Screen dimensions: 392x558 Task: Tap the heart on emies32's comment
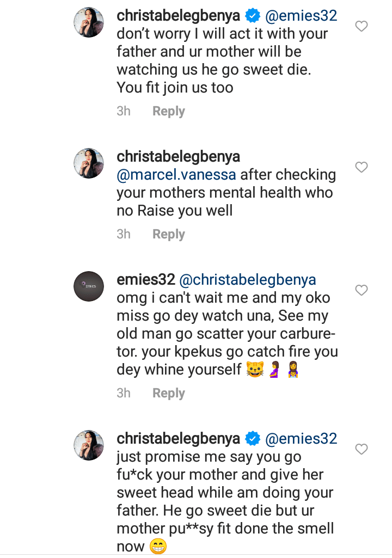pyautogui.click(x=361, y=290)
